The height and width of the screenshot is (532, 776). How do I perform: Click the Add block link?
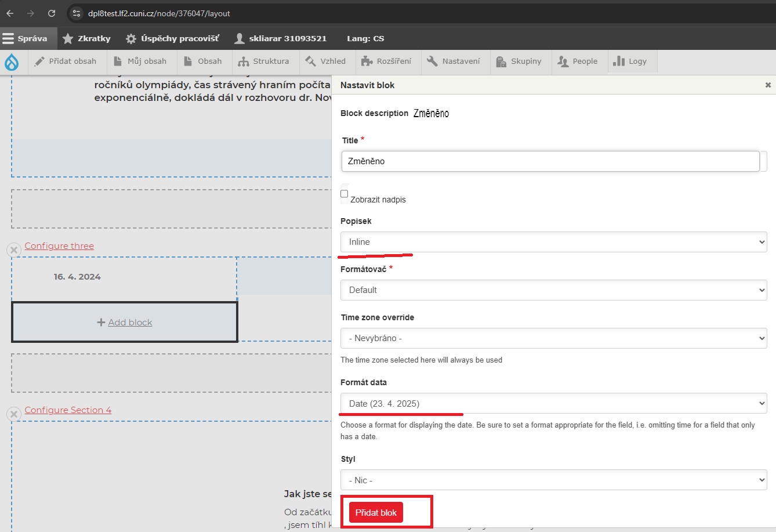coord(130,323)
